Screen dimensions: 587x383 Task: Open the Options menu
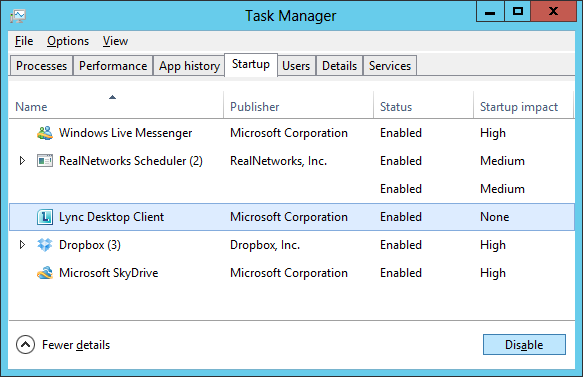[68, 41]
